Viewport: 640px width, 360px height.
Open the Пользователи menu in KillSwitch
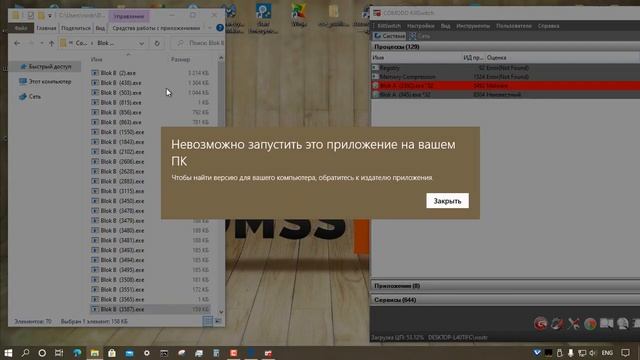(513, 26)
